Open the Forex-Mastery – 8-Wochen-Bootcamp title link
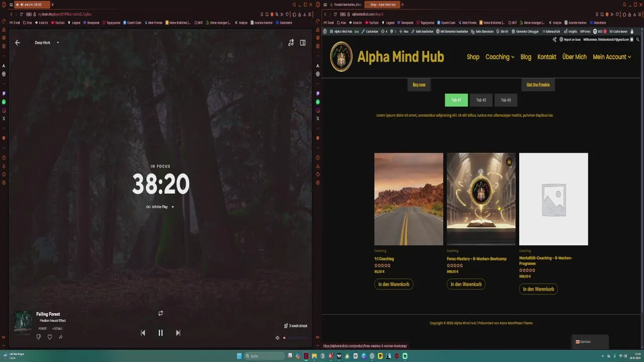 pyautogui.click(x=476, y=259)
